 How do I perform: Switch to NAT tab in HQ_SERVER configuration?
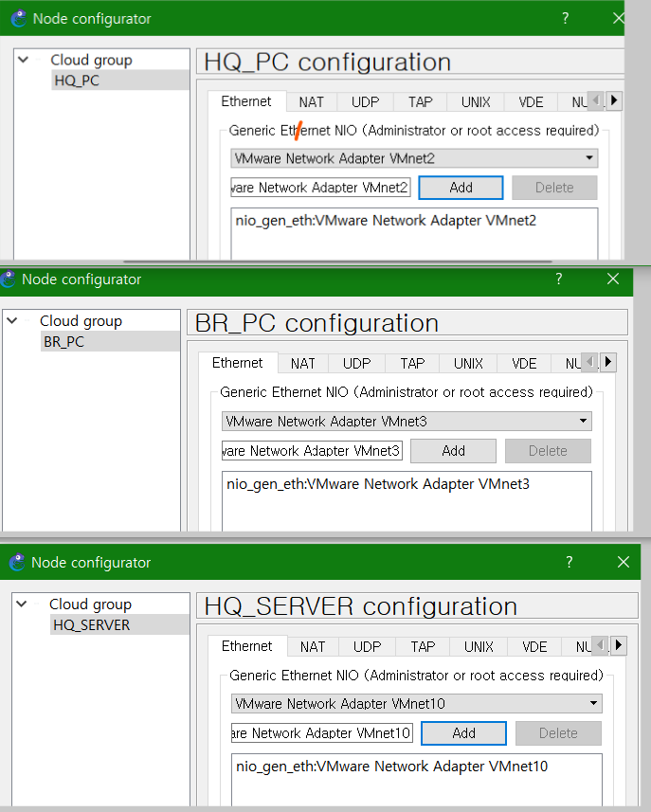coord(313,647)
